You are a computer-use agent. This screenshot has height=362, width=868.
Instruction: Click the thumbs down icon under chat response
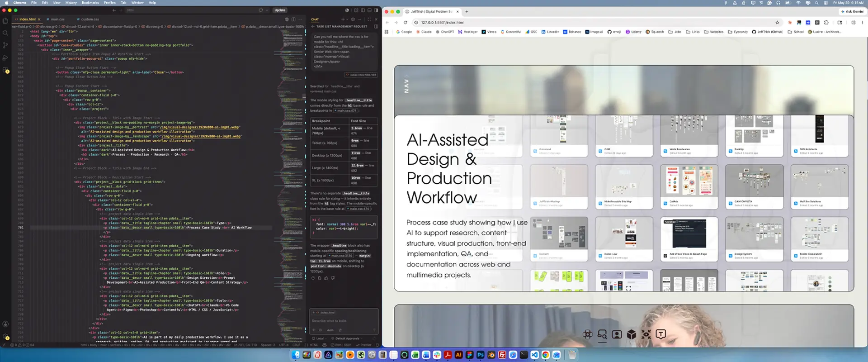tap(333, 278)
